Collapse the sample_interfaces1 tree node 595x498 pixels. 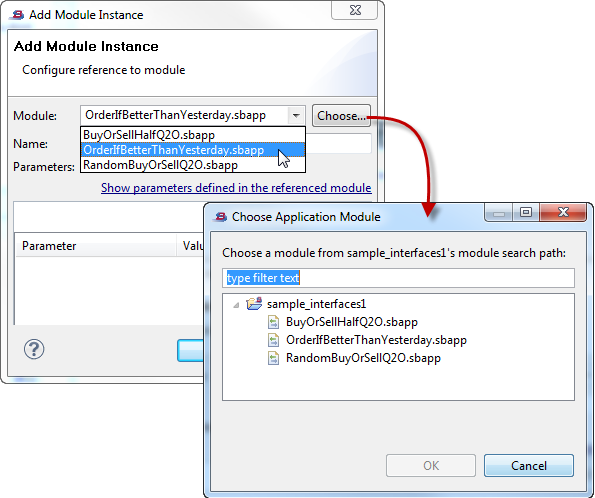pyautogui.click(x=236, y=304)
